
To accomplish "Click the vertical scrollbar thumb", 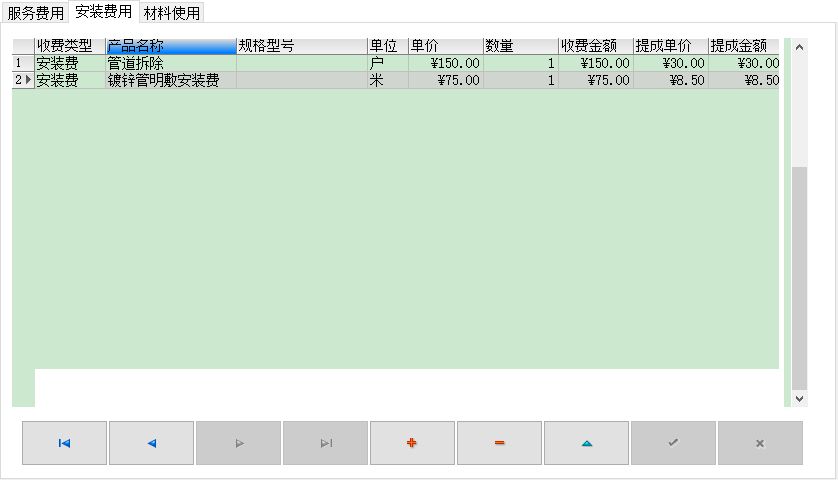I will pos(800,278).
